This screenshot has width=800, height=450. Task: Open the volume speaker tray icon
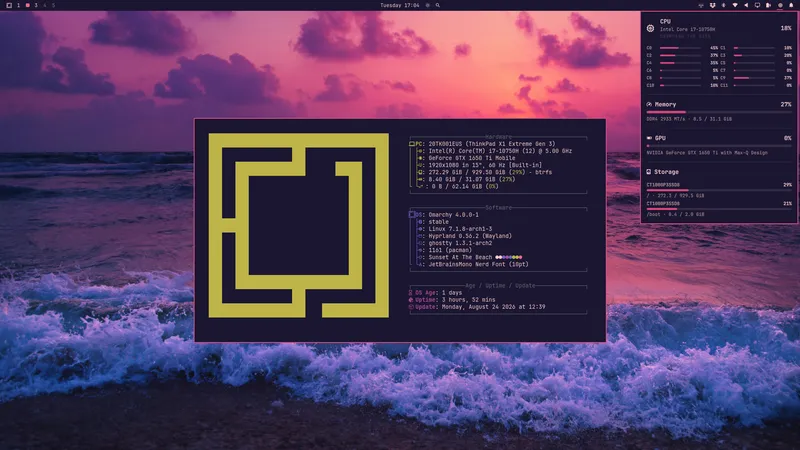(x=746, y=5)
